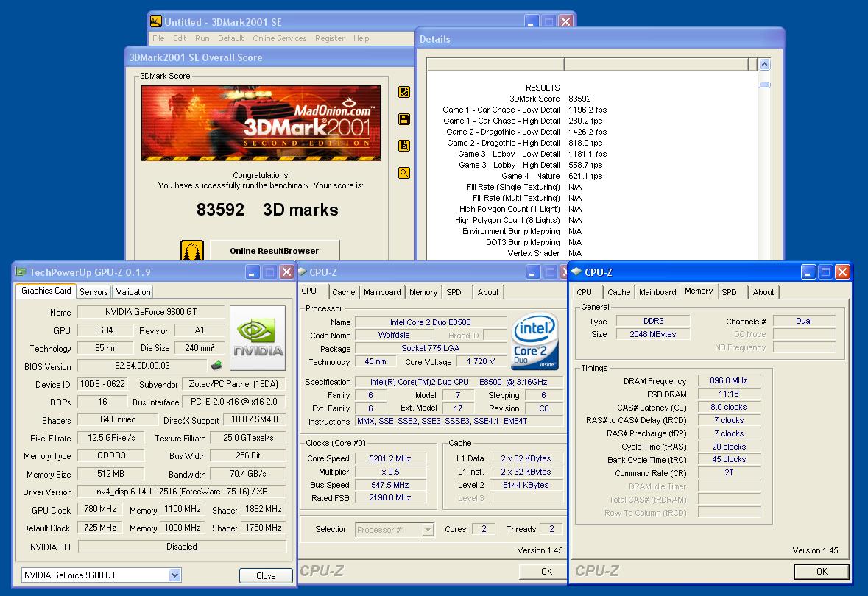Click the GPU Clock 780 MHz field
868x596 pixels.
pyautogui.click(x=99, y=509)
